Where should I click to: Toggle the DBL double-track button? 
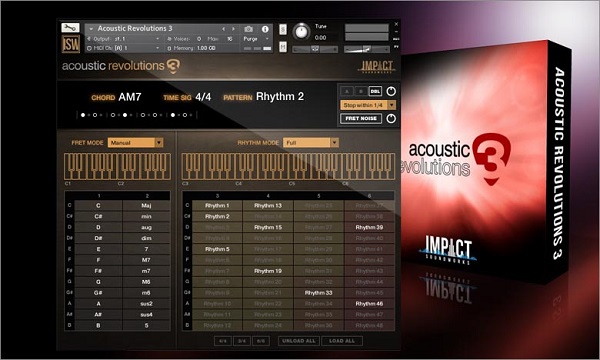375,91
